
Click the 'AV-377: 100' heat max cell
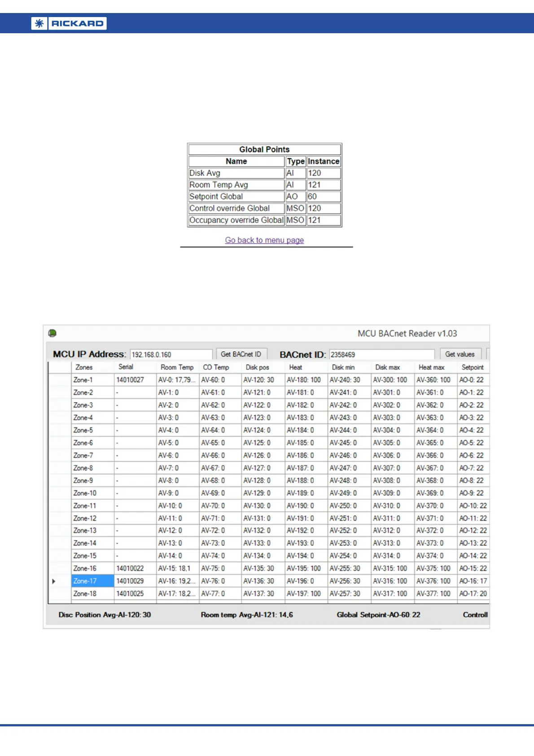coord(436,593)
